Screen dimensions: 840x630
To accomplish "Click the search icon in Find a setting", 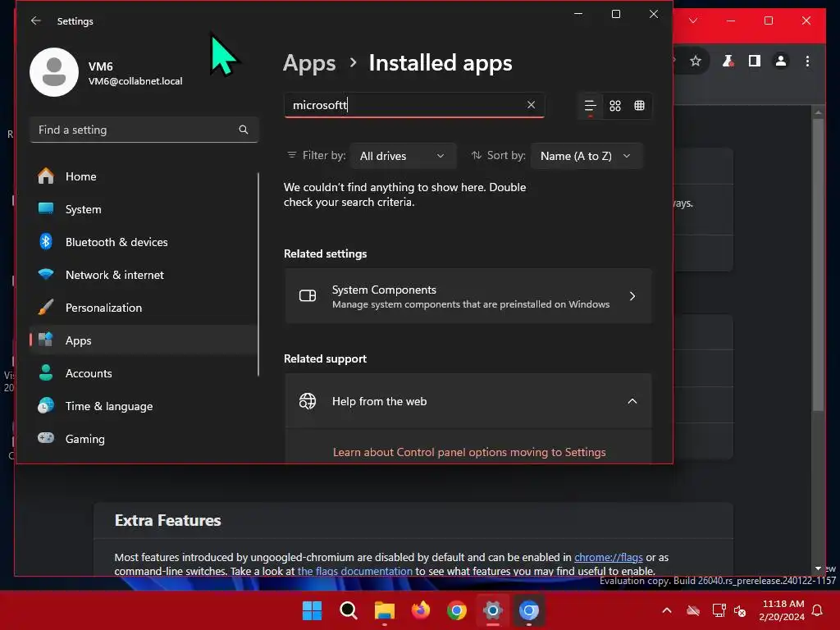I will [243, 130].
